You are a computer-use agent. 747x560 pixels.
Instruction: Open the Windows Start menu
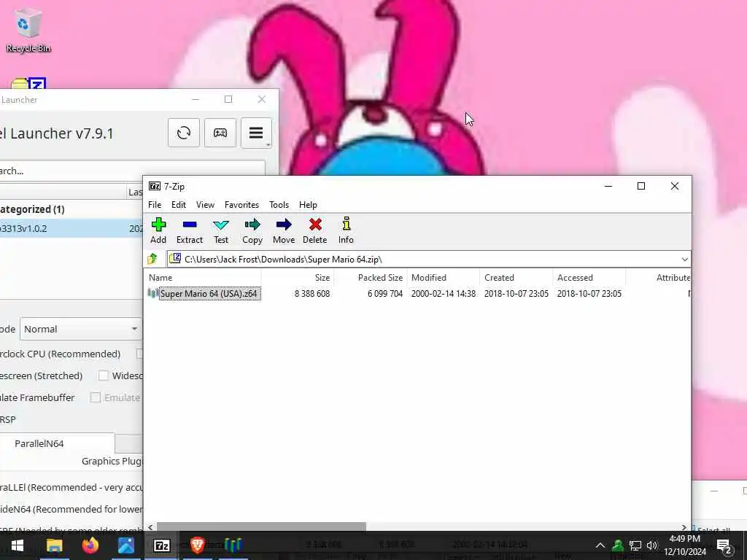click(18, 545)
